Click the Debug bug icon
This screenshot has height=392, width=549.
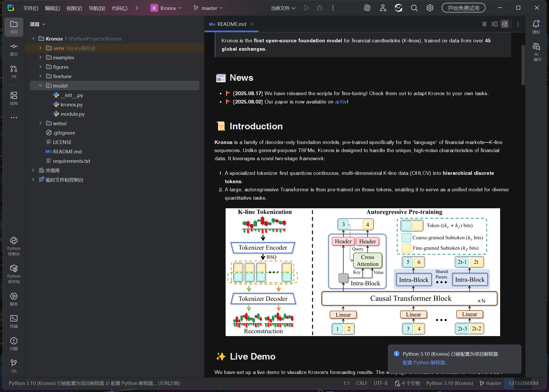[x=320, y=8]
